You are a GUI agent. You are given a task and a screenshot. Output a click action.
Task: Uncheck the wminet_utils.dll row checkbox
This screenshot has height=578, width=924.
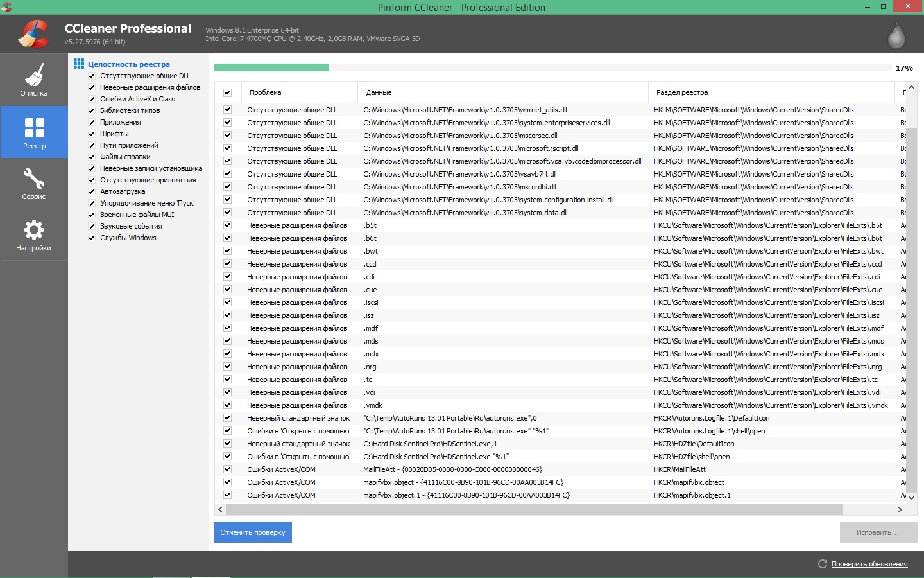pyautogui.click(x=227, y=110)
